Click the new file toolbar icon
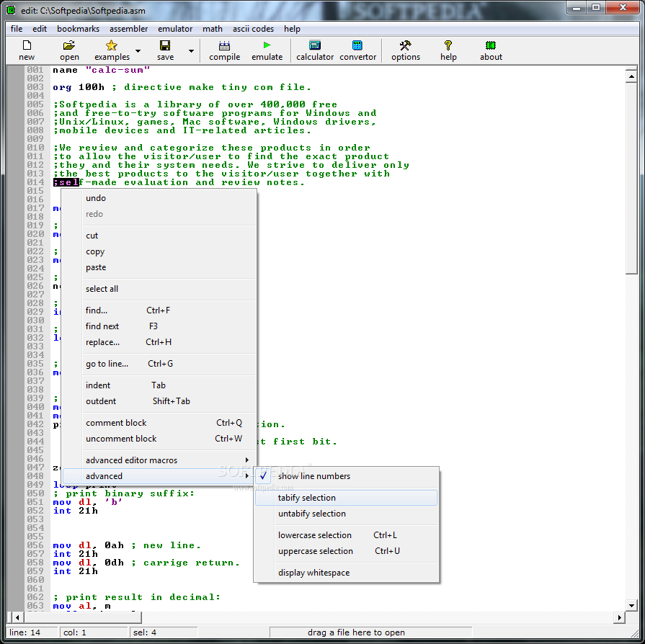This screenshot has width=645, height=644. 27,45
